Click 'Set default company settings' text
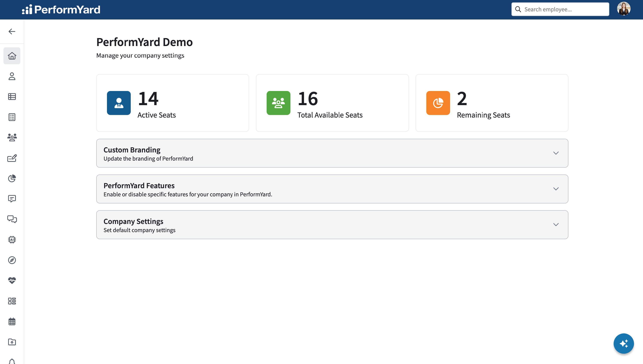Viewport: 643px width, 364px height. 139,230
